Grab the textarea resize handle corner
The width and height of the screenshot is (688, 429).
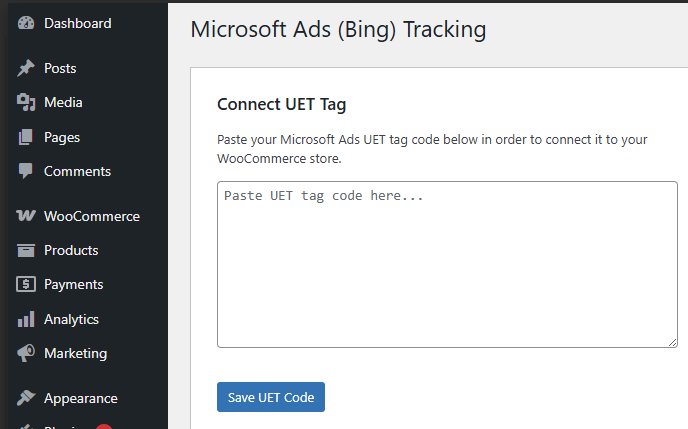tap(672, 342)
